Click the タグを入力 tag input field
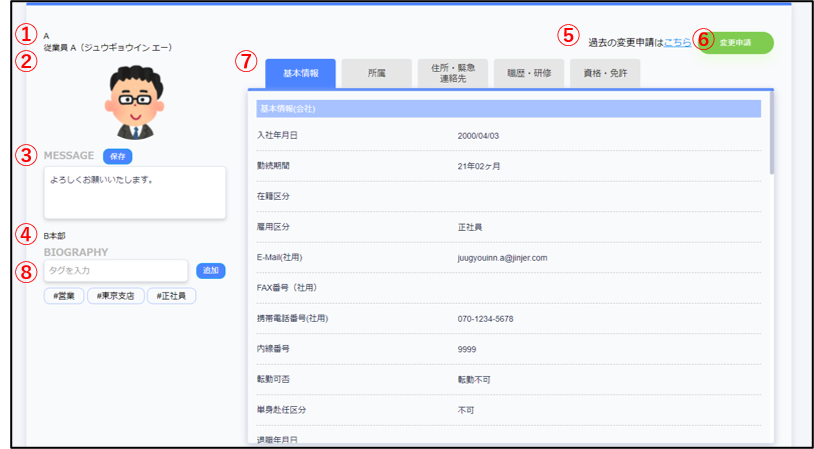The height and width of the screenshot is (449, 814). pyautogui.click(x=116, y=271)
